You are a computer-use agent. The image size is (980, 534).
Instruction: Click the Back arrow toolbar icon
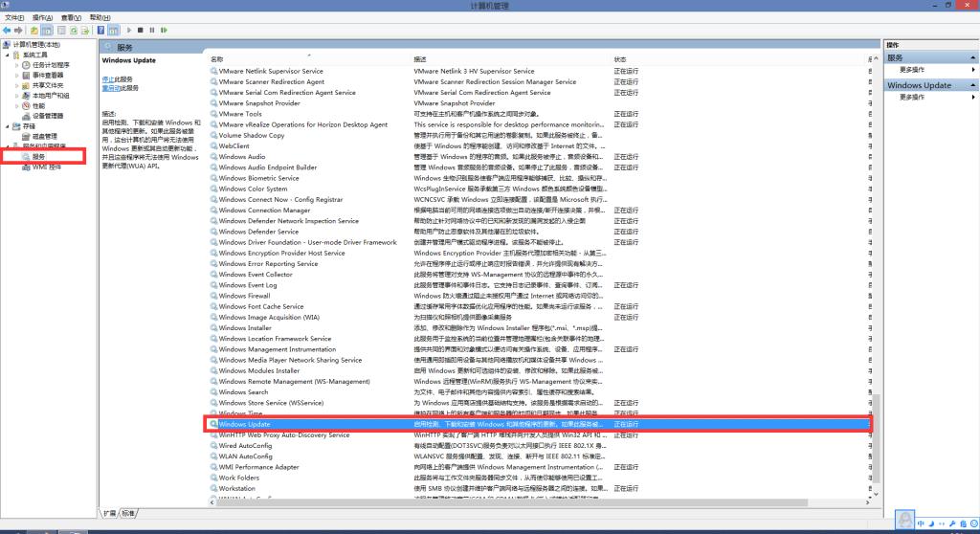pos(7,31)
